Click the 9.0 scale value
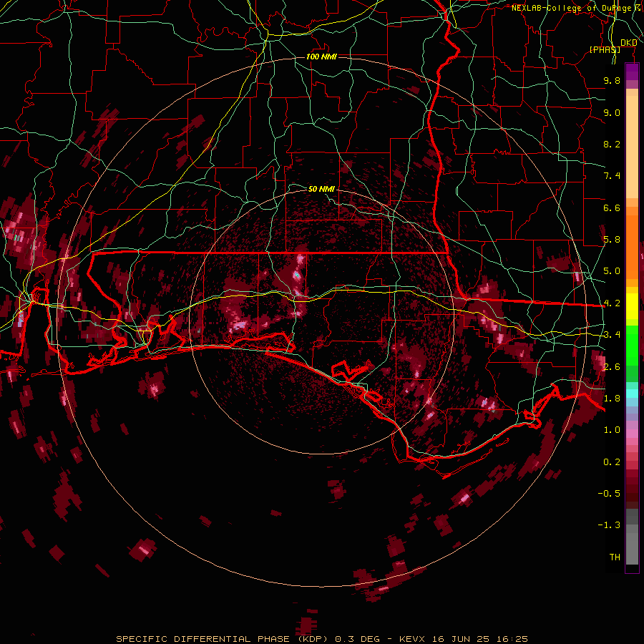This screenshot has height=644, width=644. 612,113
